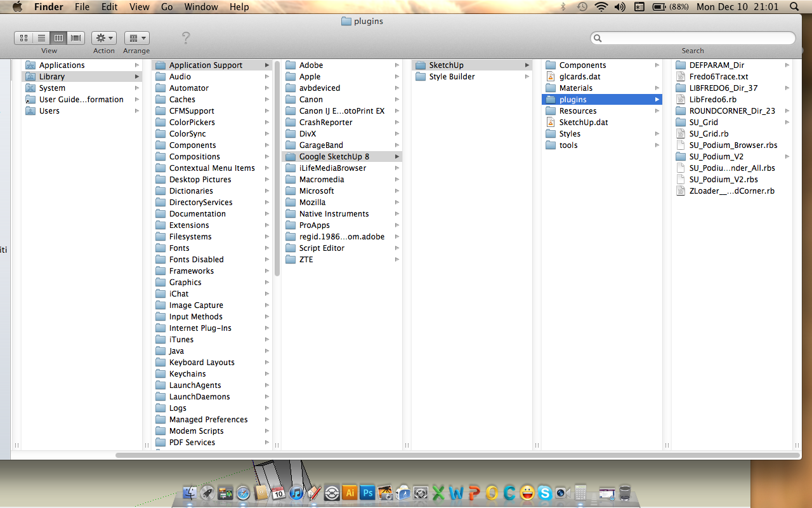This screenshot has height=508, width=812.
Task: Switch to Cover Flow view
Action: click(76, 38)
